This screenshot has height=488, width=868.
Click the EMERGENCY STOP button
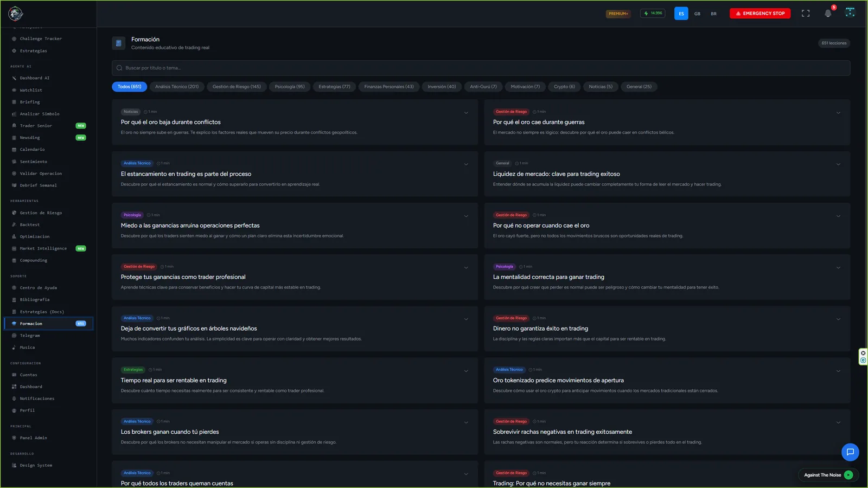click(x=760, y=14)
